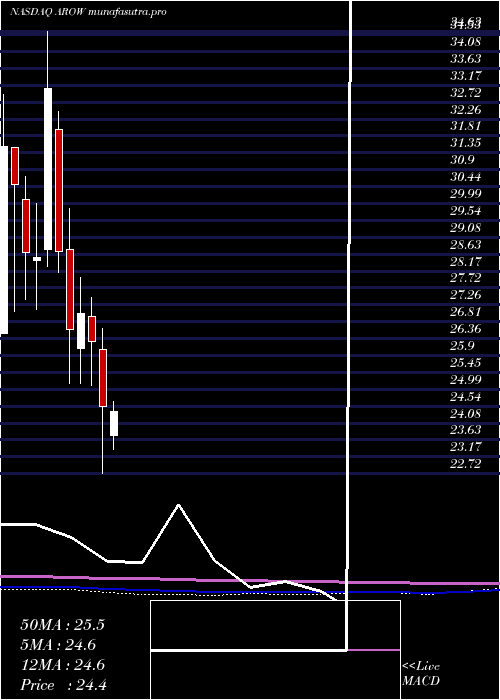Select the 27.26 price axis label
Screen dimensions: 500x700
point(466,295)
